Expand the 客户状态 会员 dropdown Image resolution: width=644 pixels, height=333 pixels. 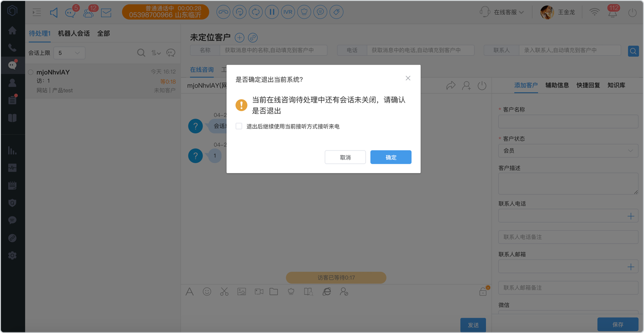point(568,150)
